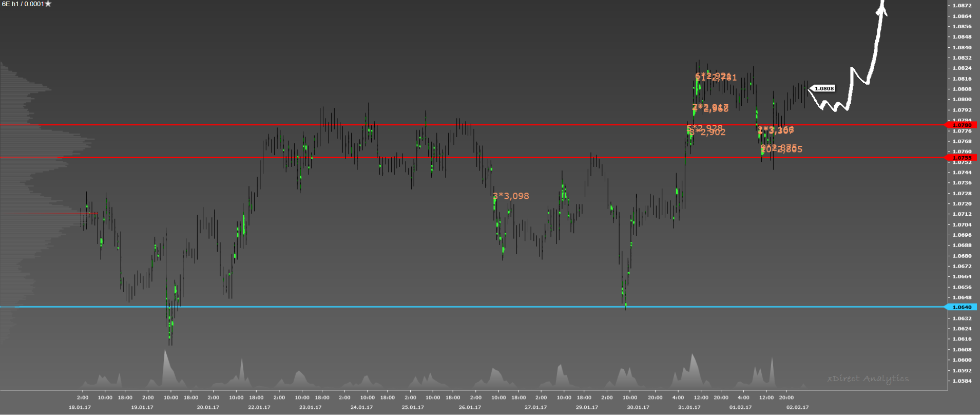Click the 30.01.17 date on time axis
This screenshot has width=980, height=415.
[x=638, y=407]
